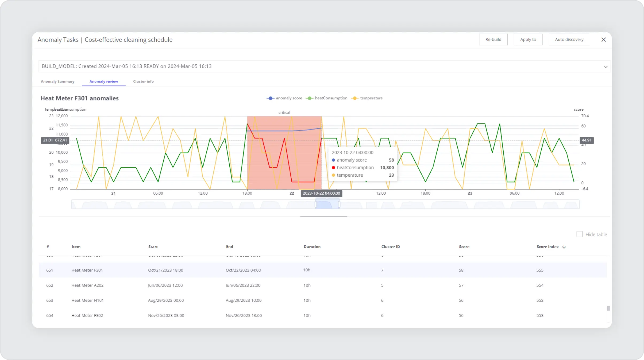Switch to Cluster info tab
Image resolution: width=644 pixels, height=360 pixels.
pyautogui.click(x=142, y=81)
